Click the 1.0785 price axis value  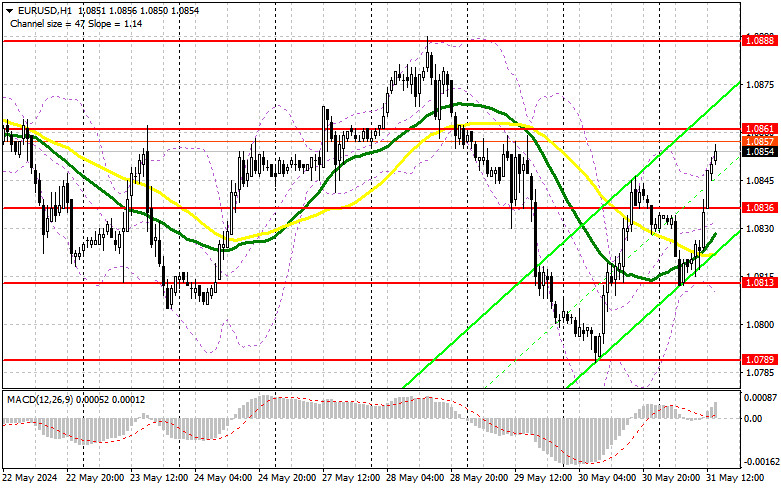(760, 372)
